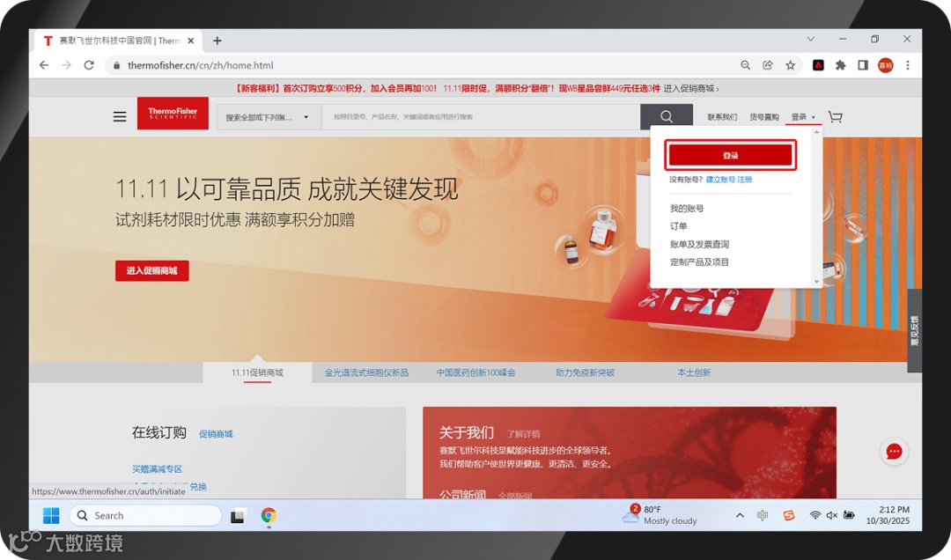Switch to 助力免疫新突破 tab
Image resolution: width=951 pixels, height=560 pixels.
click(x=586, y=372)
